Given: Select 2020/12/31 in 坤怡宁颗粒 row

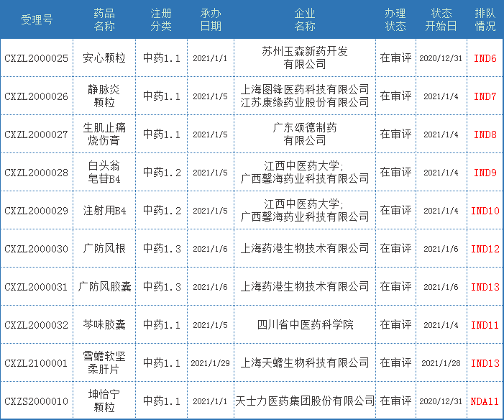Looking at the screenshot, I should pos(441,401).
